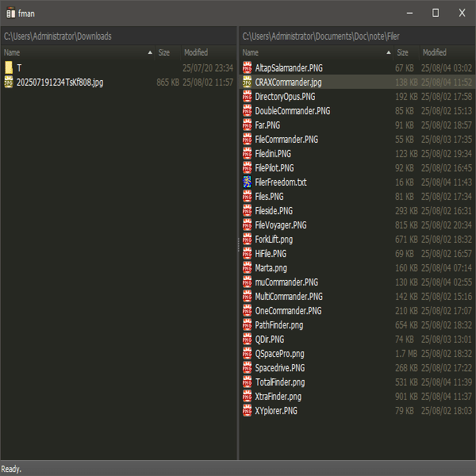
Task: Click the 1.7 MB size of QSpacePro.png
Action: click(x=406, y=354)
